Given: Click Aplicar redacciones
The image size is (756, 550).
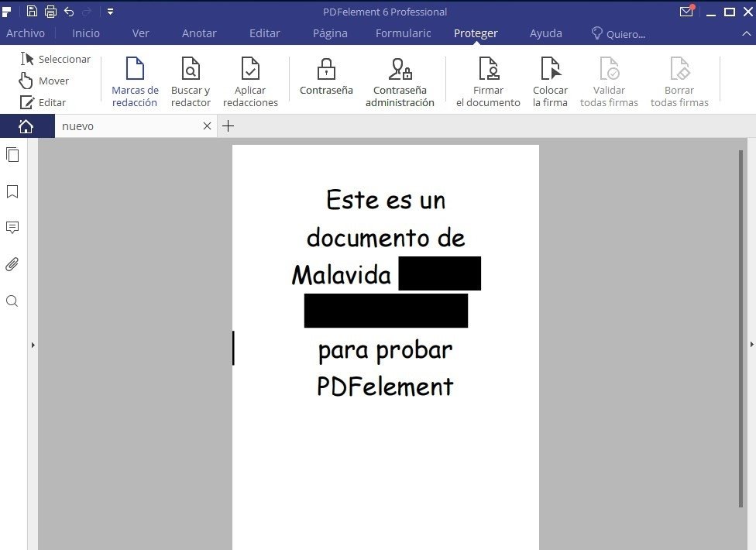Looking at the screenshot, I should 250,82.
